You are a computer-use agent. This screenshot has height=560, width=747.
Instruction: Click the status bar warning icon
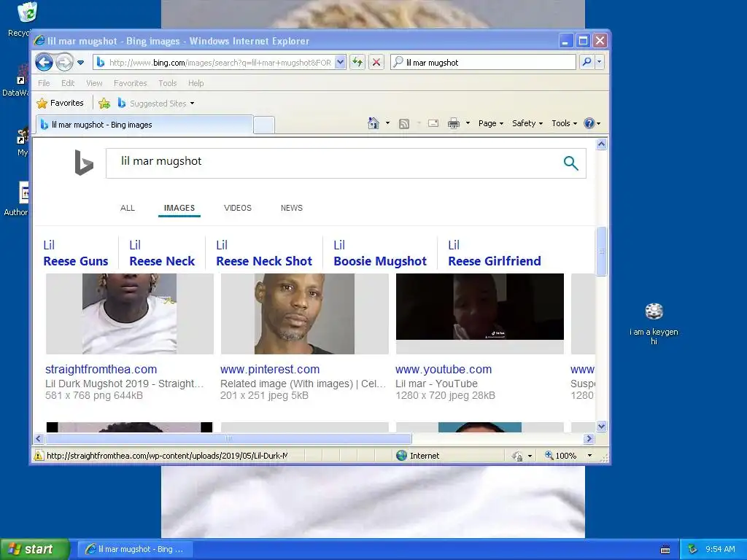tap(39, 456)
